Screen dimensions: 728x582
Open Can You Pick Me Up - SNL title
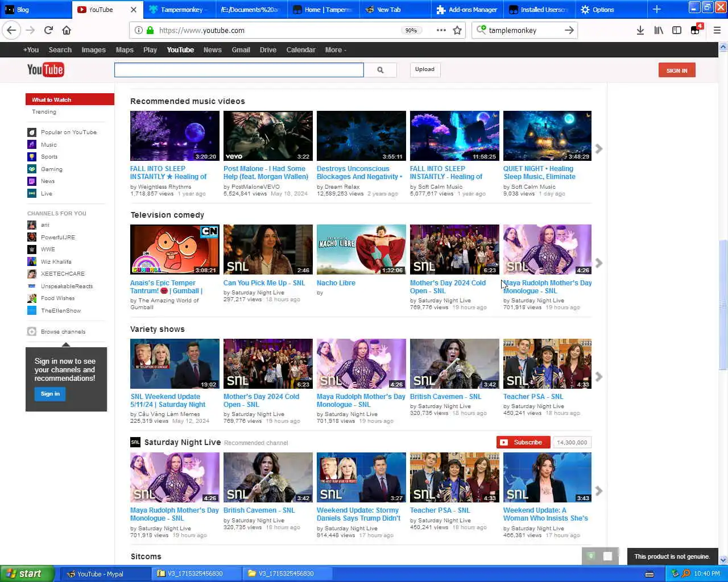[x=264, y=283]
